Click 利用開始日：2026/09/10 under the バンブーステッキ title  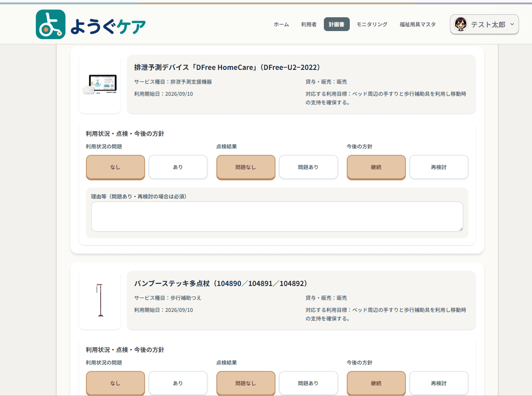163,310
